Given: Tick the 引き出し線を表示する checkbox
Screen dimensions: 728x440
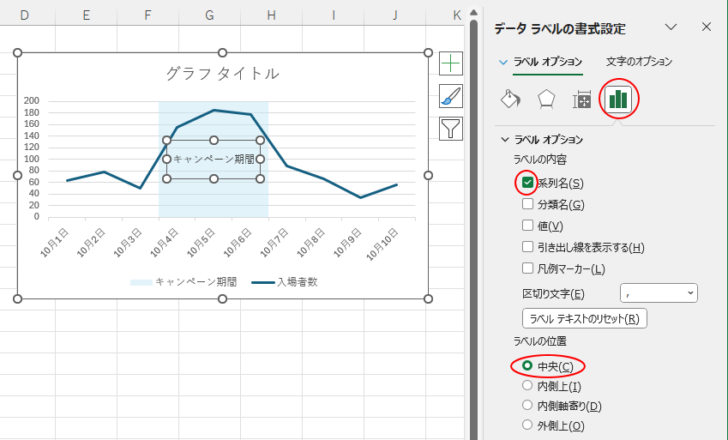Looking at the screenshot, I should pyautogui.click(x=527, y=247).
